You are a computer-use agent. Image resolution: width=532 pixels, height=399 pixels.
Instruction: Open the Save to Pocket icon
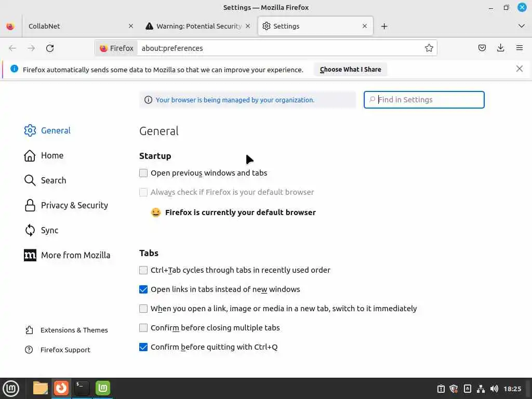pyautogui.click(x=482, y=48)
